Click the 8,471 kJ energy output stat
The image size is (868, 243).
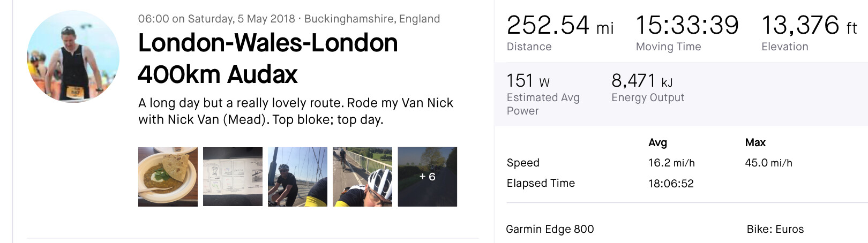pos(642,81)
